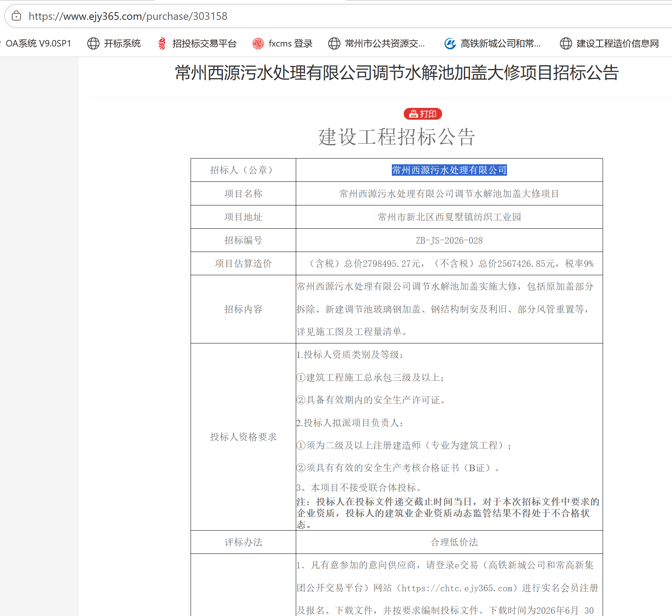
Task: Click the globe icon beside 开标系统
Action: click(x=93, y=43)
